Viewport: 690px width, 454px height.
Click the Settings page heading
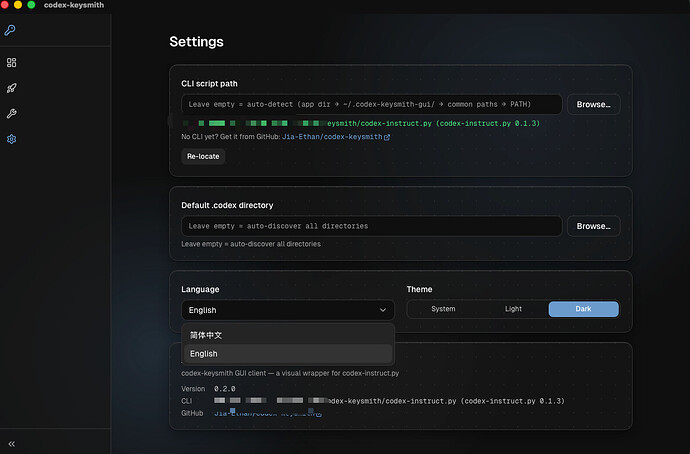[x=196, y=42]
